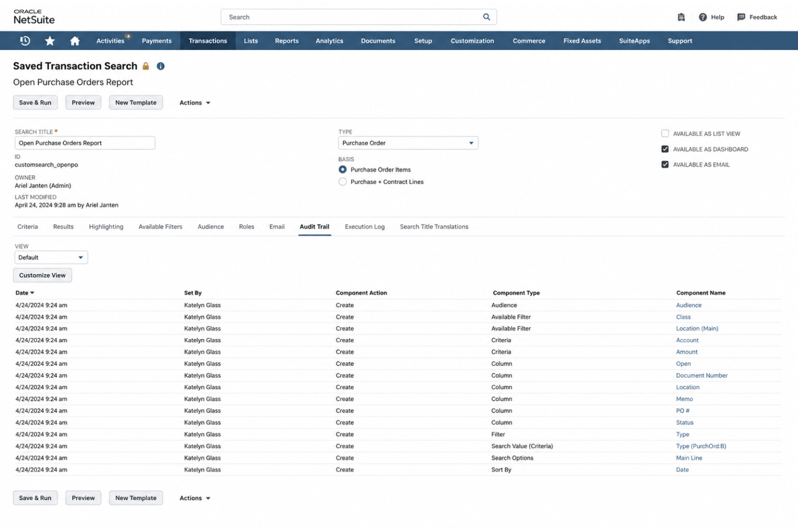Screen dimensions: 798x532
Task: Open the Payments menu
Action: (x=157, y=40)
